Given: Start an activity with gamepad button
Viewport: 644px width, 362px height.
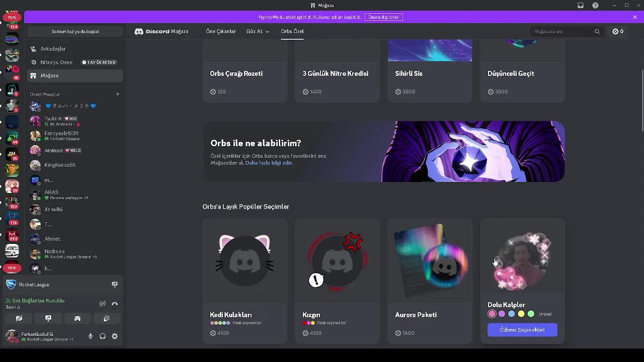Looking at the screenshot, I should coord(77,318).
